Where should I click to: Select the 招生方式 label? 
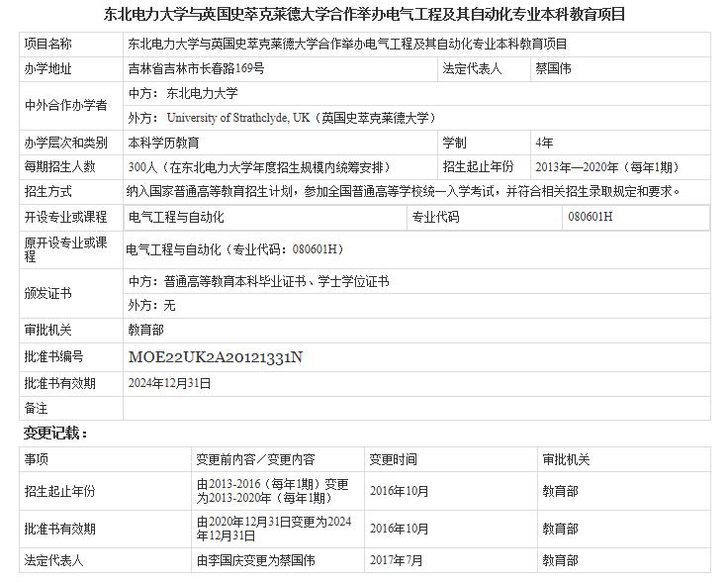47,191
